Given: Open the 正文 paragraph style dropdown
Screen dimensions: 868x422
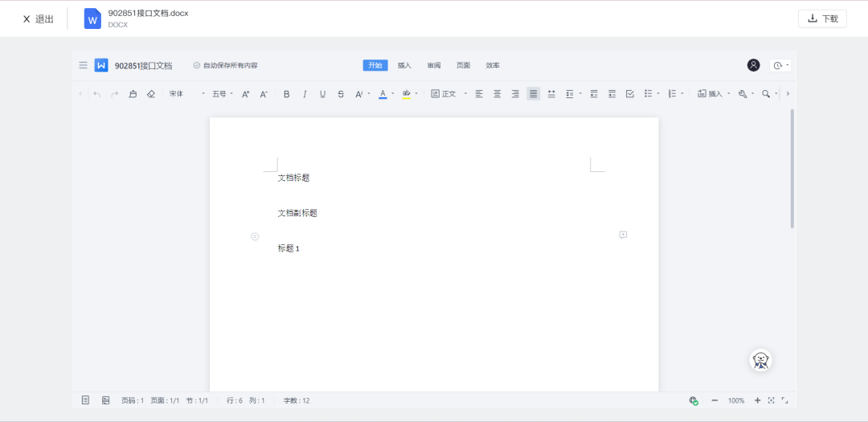Looking at the screenshot, I should (449, 94).
